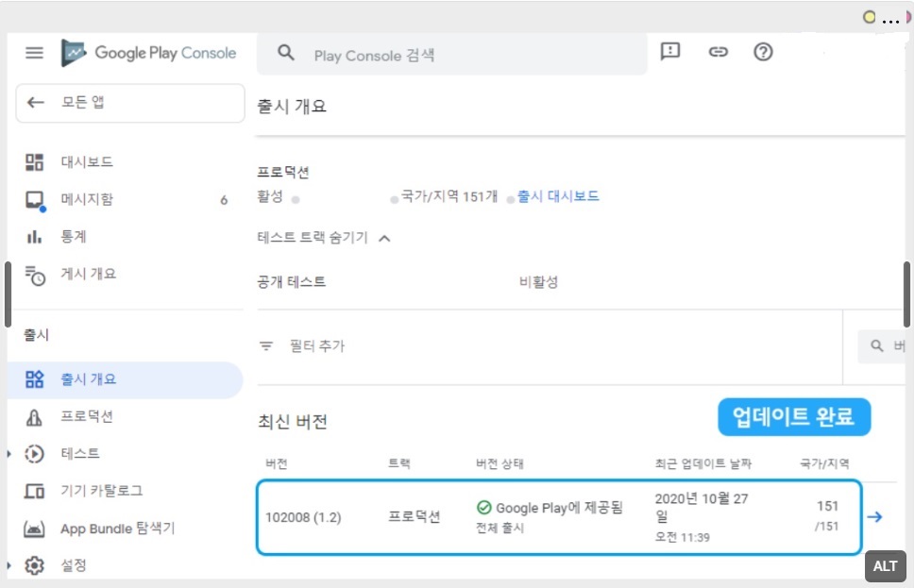The image size is (914, 588).
Task: Click the 출시 개요 icon
Action: [34, 379]
